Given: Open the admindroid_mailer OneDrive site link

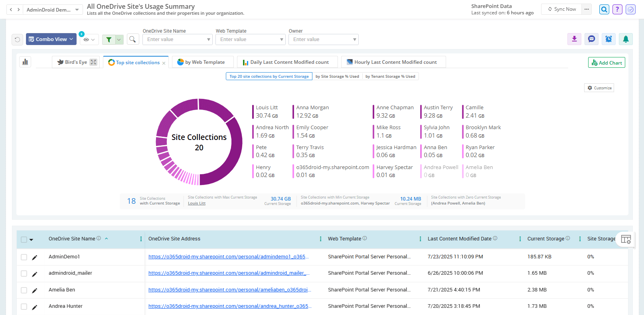Looking at the screenshot, I should 229,273.
